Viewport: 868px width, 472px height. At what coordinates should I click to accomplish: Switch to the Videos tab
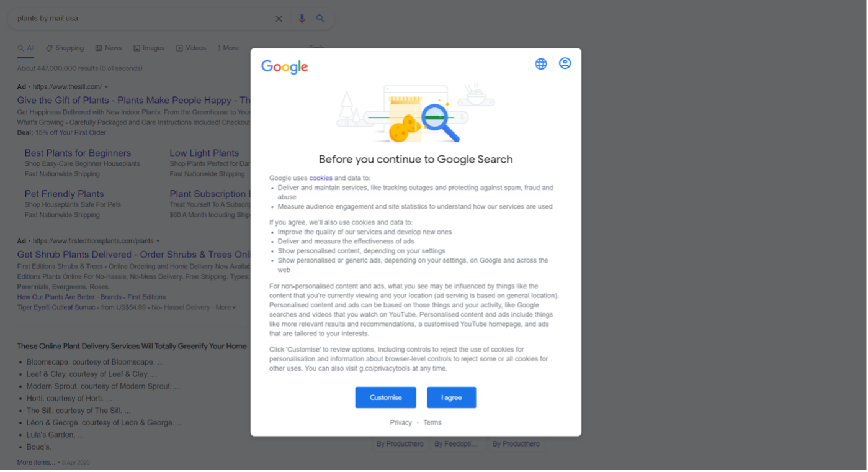[x=191, y=48]
